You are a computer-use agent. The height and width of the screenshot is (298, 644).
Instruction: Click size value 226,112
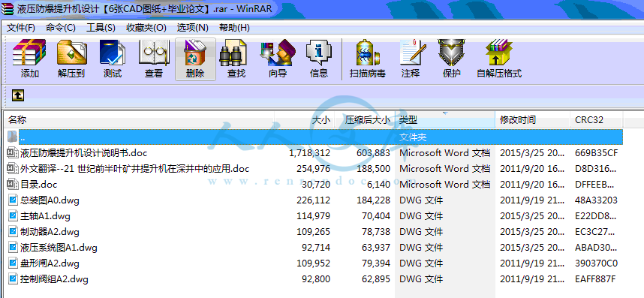(x=314, y=200)
